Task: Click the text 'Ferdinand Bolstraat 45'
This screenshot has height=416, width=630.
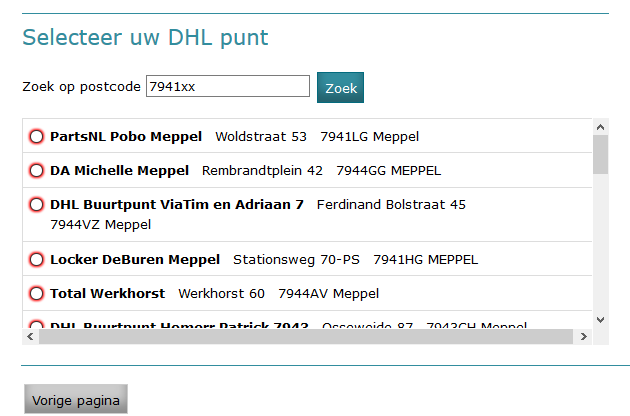Action: coord(391,205)
